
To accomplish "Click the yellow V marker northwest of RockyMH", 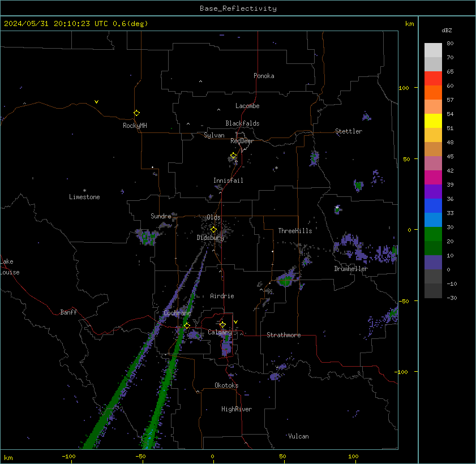I will click(96, 102).
